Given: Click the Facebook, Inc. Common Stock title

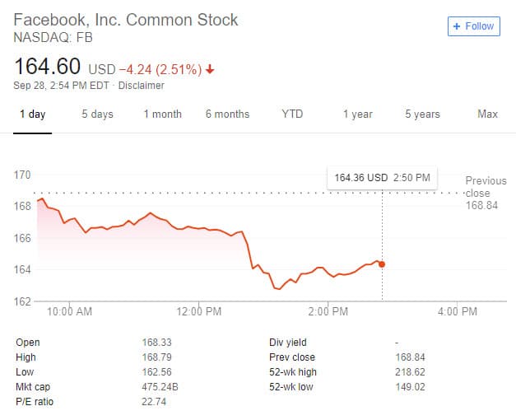Looking at the screenshot, I should 126,20.
